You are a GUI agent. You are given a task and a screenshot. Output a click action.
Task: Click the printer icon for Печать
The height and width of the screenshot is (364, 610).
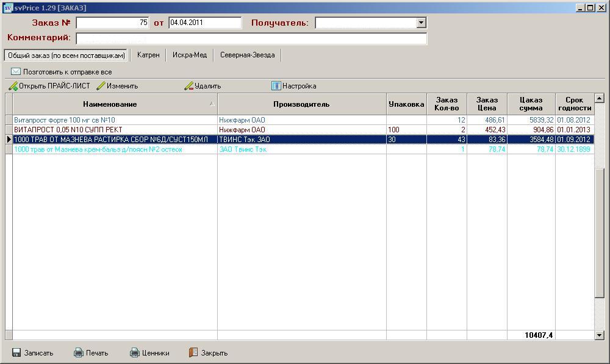point(79,352)
